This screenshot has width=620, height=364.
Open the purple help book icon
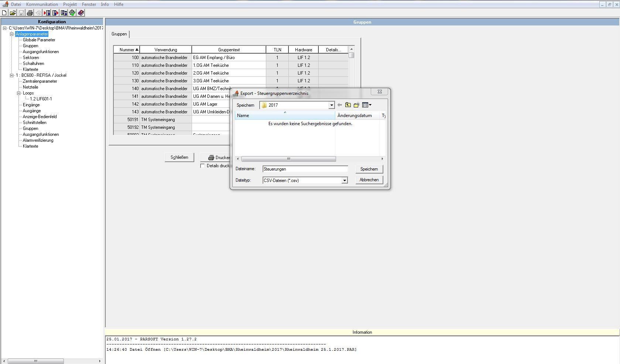click(x=81, y=13)
